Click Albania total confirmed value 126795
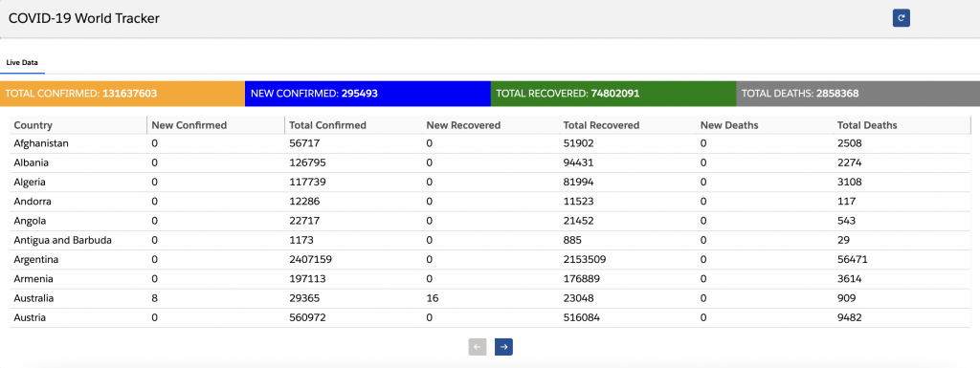This screenshot has height=368, width=980. tap(307, 162)
